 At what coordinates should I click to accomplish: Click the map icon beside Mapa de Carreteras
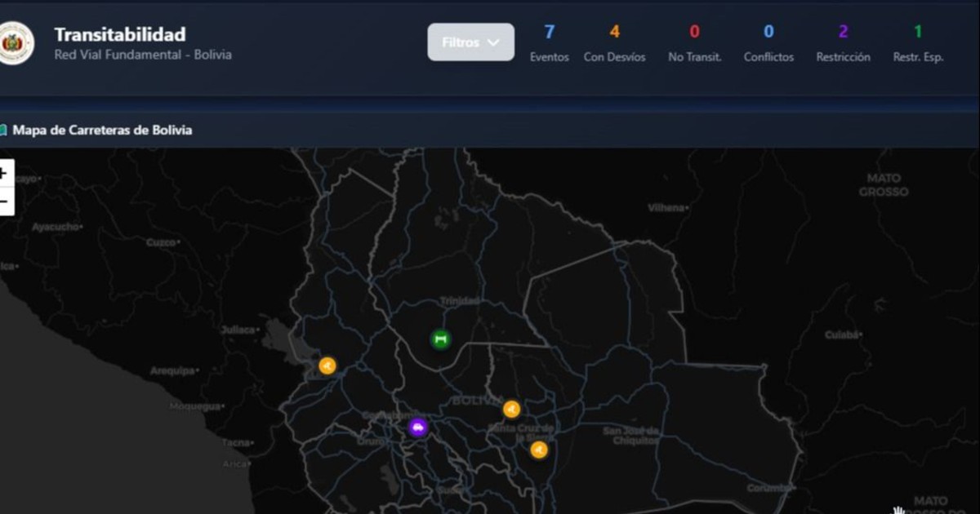tap(3, 130)
